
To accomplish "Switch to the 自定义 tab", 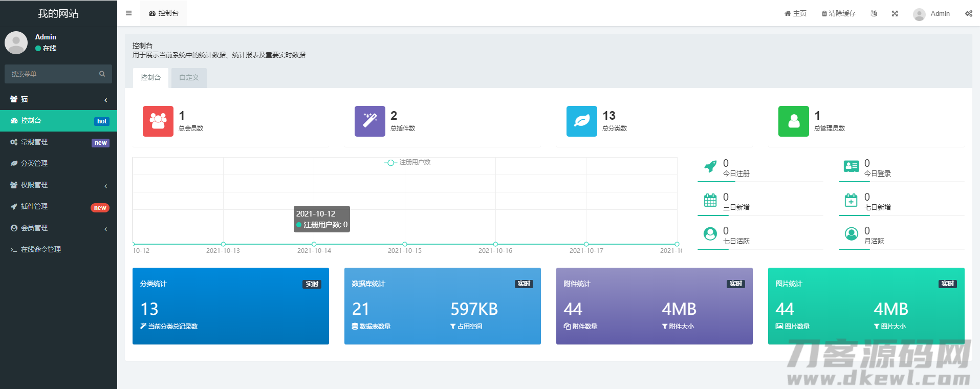I will click(189, 78).
